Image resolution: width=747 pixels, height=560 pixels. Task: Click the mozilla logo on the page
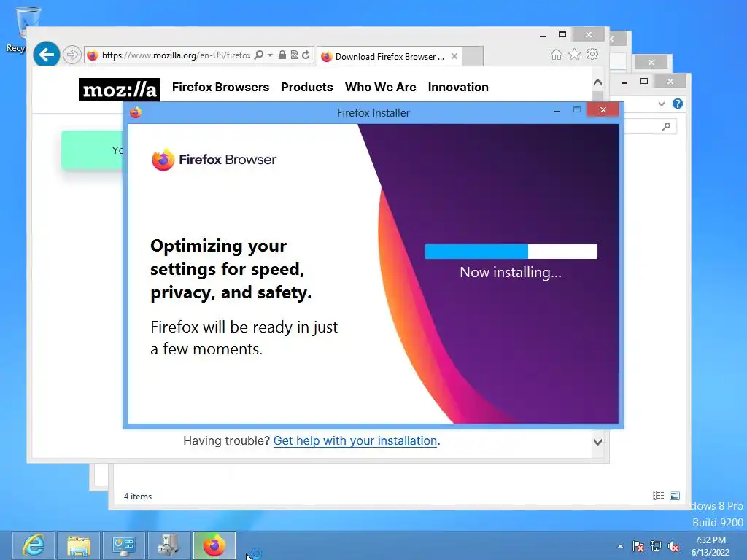tap(120, 90)
